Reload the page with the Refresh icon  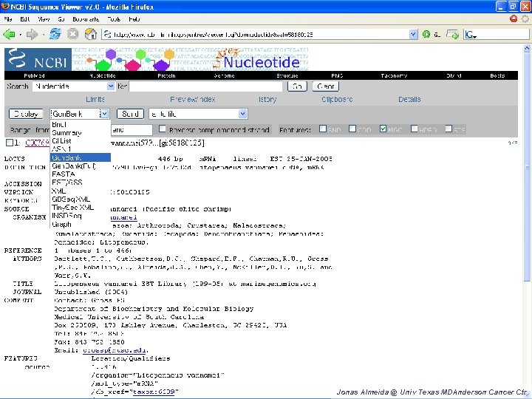pyautogui.click(x=55, y=34)
